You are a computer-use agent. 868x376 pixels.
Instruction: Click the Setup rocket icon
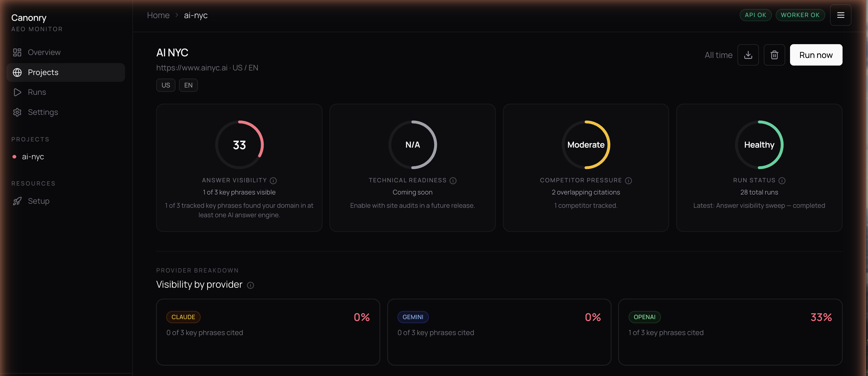(17, 201)
